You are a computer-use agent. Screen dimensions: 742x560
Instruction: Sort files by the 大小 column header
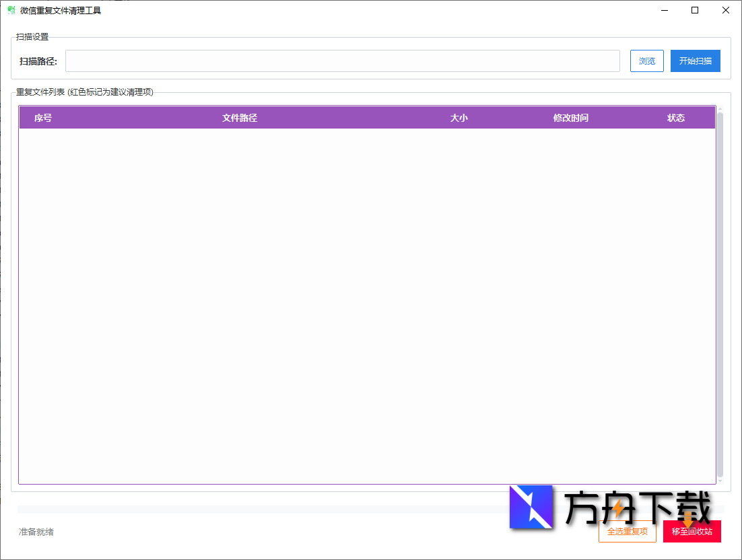tap(459, 117)
